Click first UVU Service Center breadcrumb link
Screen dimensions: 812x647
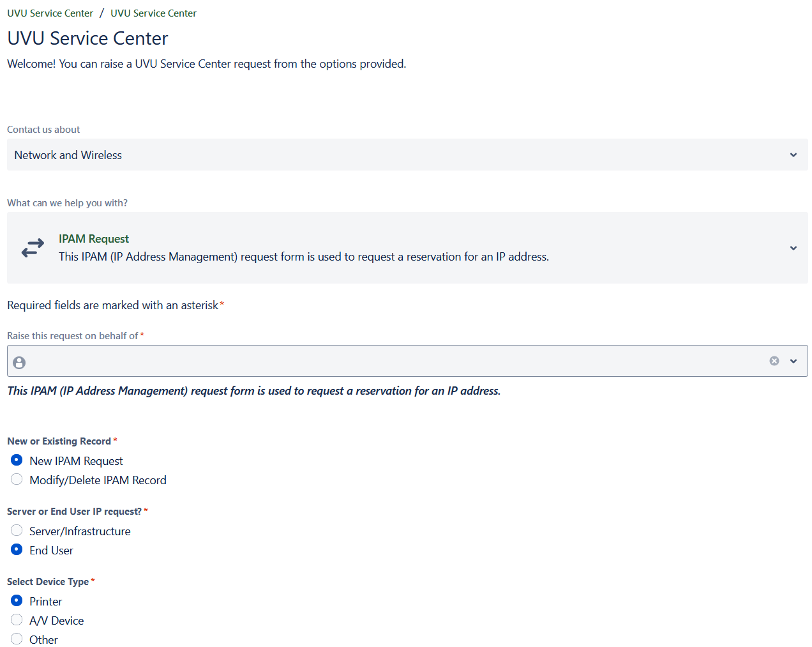[50, 13]
